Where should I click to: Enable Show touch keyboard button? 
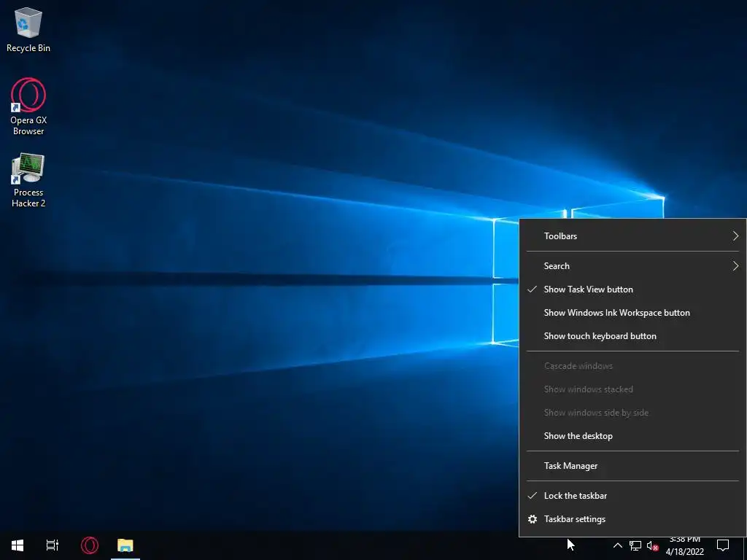(632, 336)
